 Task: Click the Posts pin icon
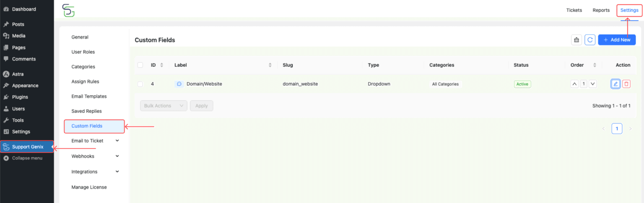tap(6, 24)
